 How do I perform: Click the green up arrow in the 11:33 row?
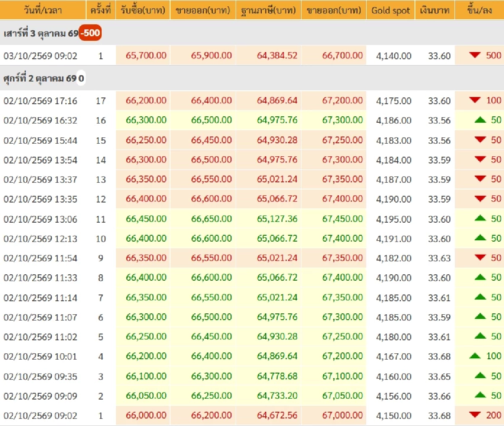480,277
